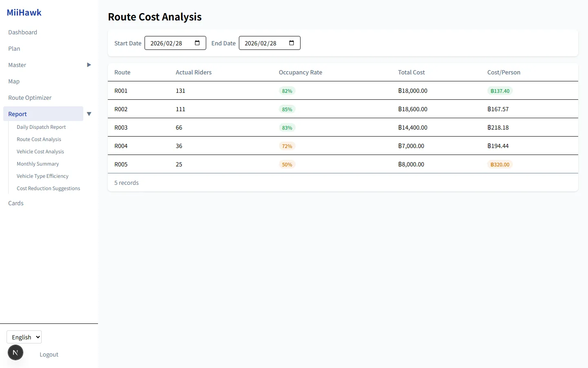Go to Dashboard in the sidebar
The image size is (588, 368).
click(23, 32)
